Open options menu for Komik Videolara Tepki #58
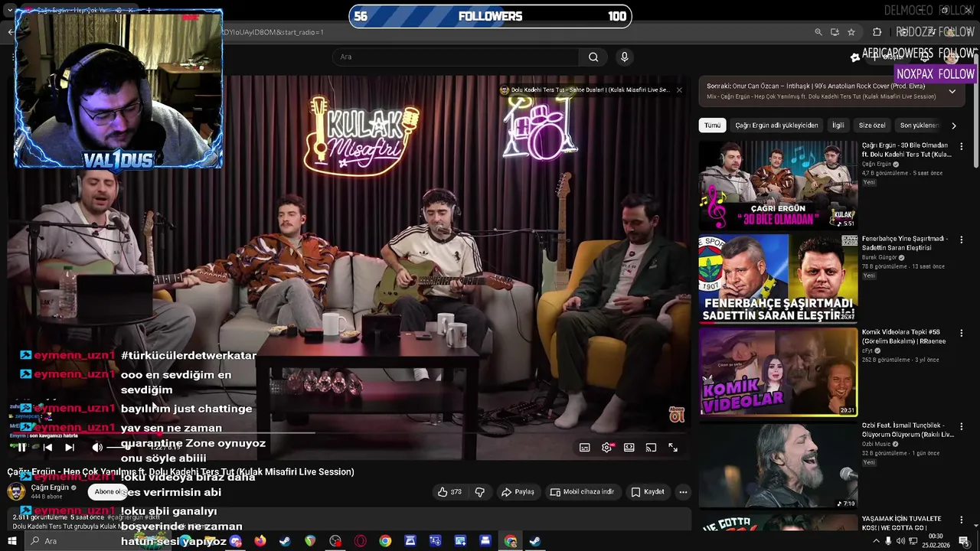This screenshot has height=551, width=980. (x=962, y=333)
